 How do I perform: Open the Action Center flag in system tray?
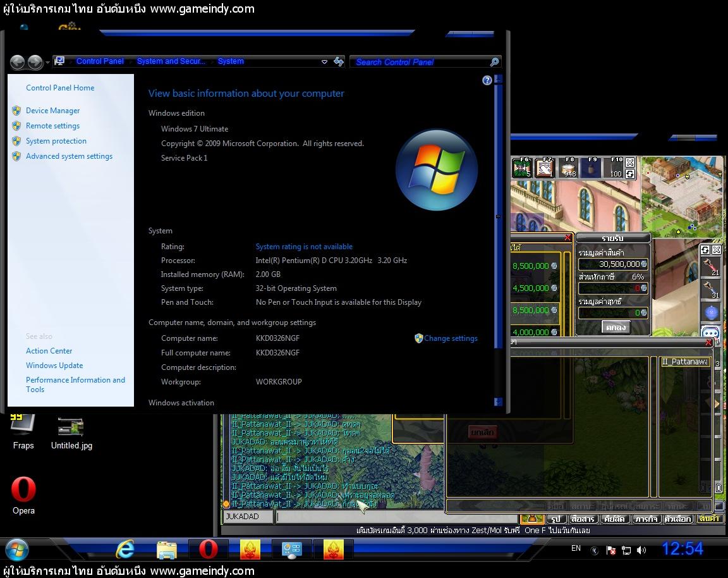tap(611, 550)
